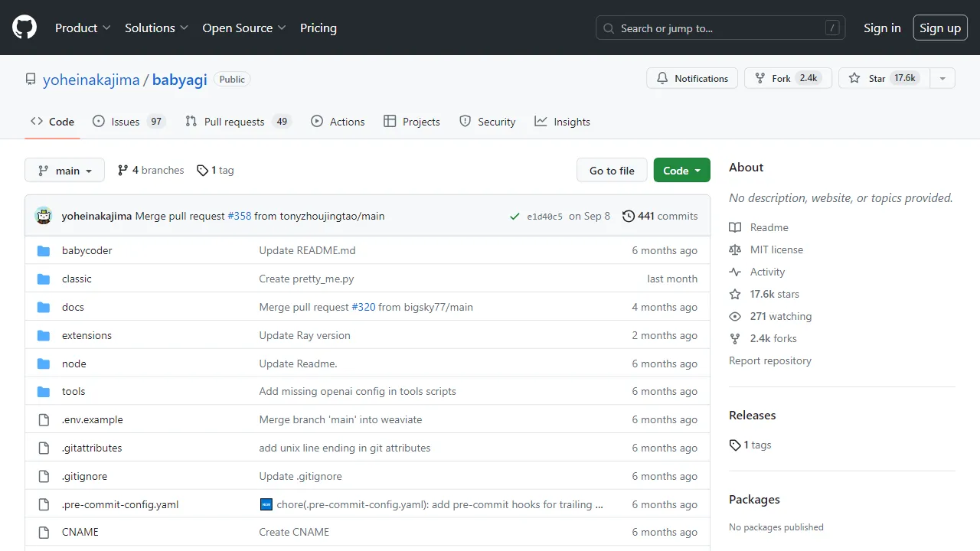Open 'Create pretty_me.py' commit message
980x551 pixels.
[x=306, y=279]
